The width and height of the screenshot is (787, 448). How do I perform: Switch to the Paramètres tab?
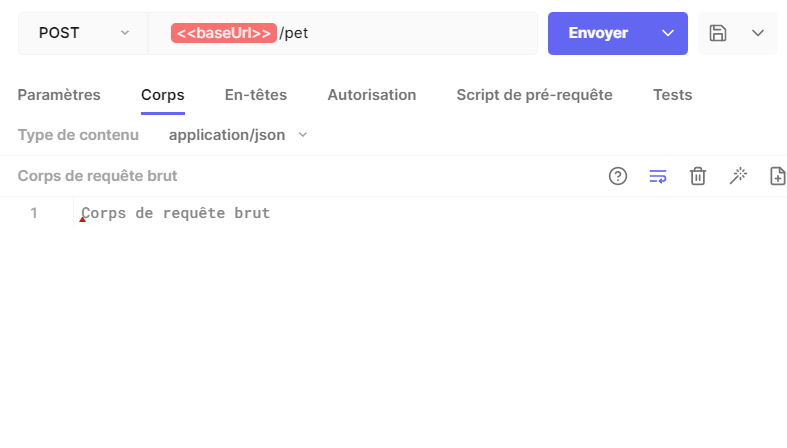click(x=59, y=95)
